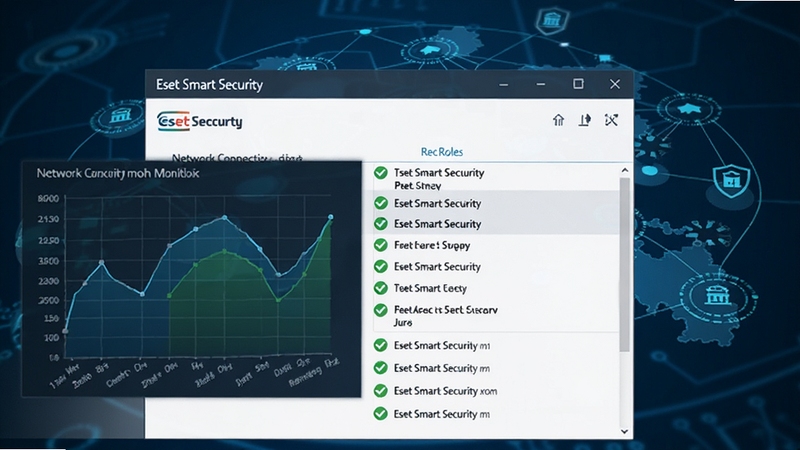The width and height of the screenshot is (800, 450).
Task: Click the eset logo in the header
Action: click(x=200, y=121)
